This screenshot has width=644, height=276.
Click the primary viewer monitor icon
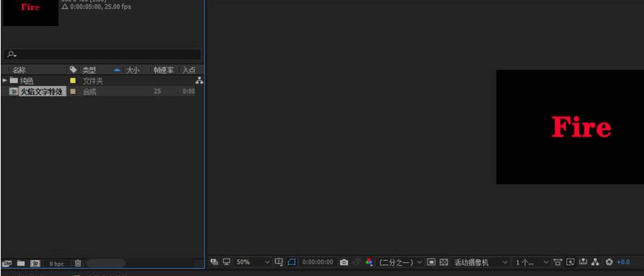coord(226,262)
